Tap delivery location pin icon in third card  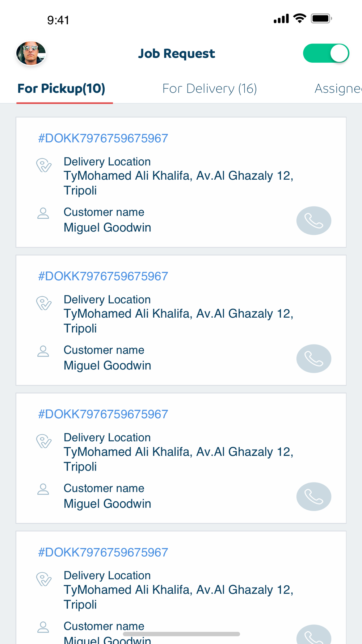(x=44, y=441)
